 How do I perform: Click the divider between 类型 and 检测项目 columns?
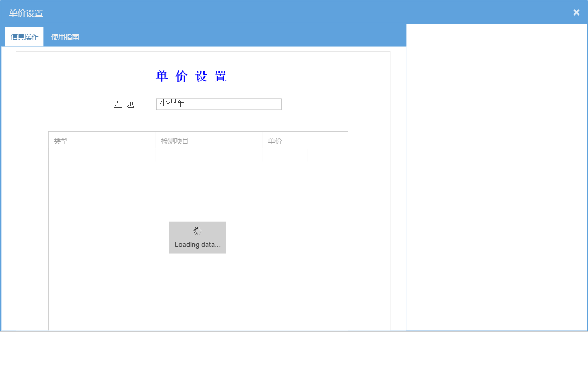click(155, 140)
